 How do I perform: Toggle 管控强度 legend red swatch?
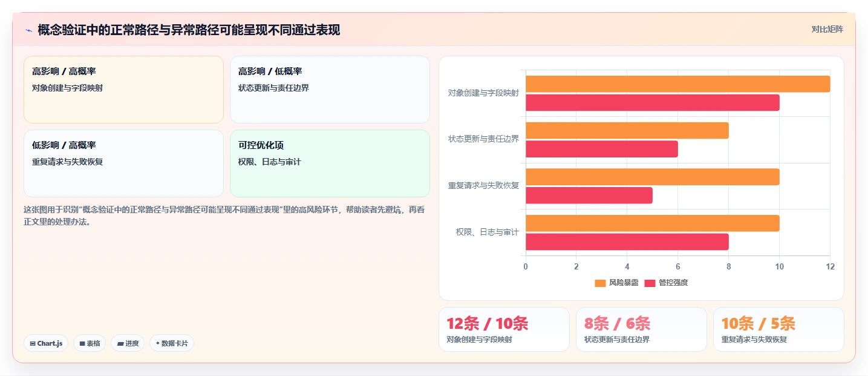coord(650,283)
